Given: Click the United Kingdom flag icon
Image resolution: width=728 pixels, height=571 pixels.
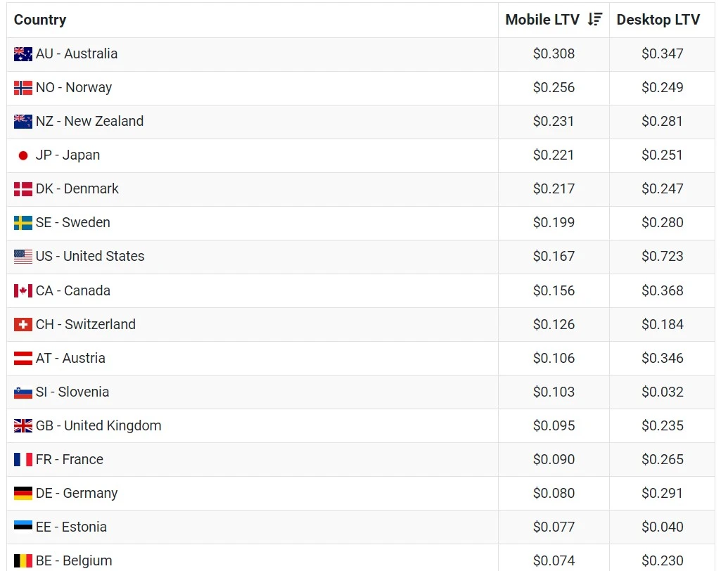Looking at the screenshot, I should pos(23,425).
